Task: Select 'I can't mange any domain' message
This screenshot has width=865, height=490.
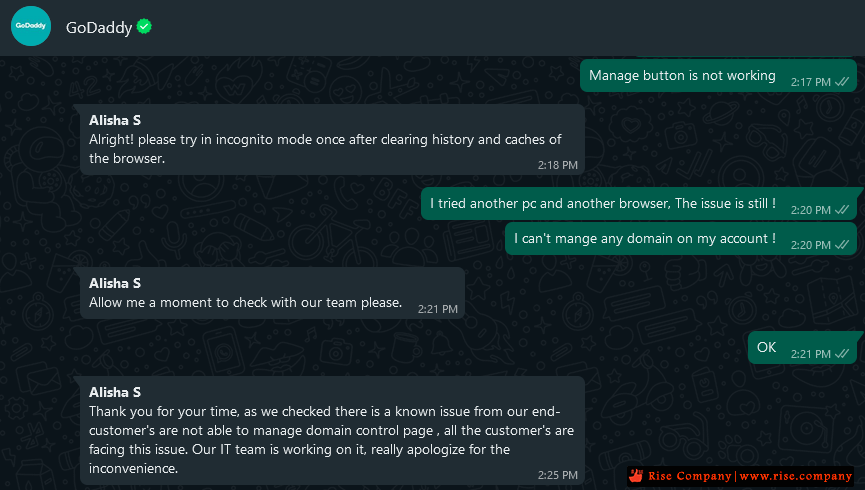Action: click(681, 238)
